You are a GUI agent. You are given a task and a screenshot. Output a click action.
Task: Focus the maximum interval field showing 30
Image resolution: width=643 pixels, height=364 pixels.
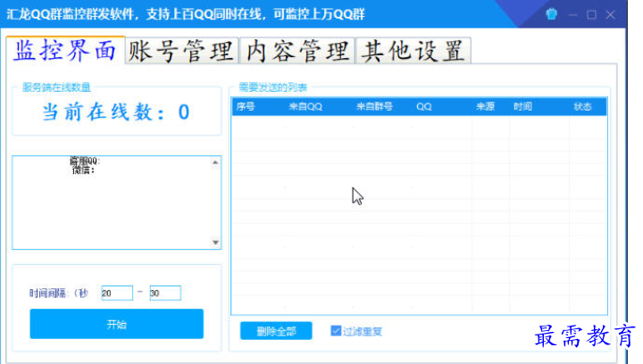[165, 293]
